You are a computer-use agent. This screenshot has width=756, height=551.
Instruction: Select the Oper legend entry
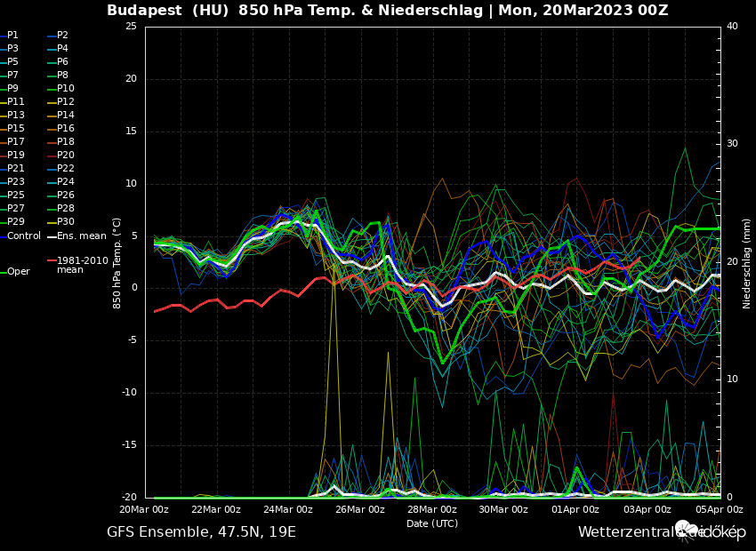pyautogui.click(x=18, y=271)
